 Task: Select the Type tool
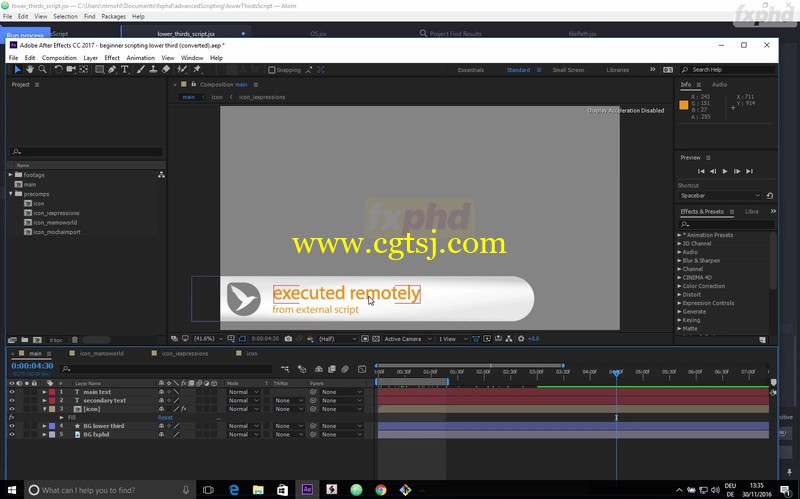point(124,69)
